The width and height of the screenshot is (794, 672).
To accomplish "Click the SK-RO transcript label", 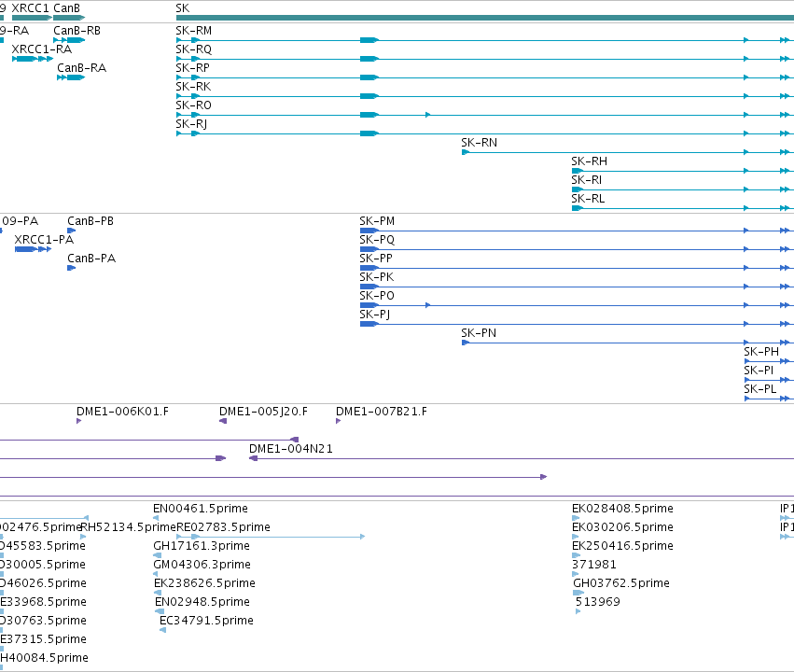I will [193, 105].
